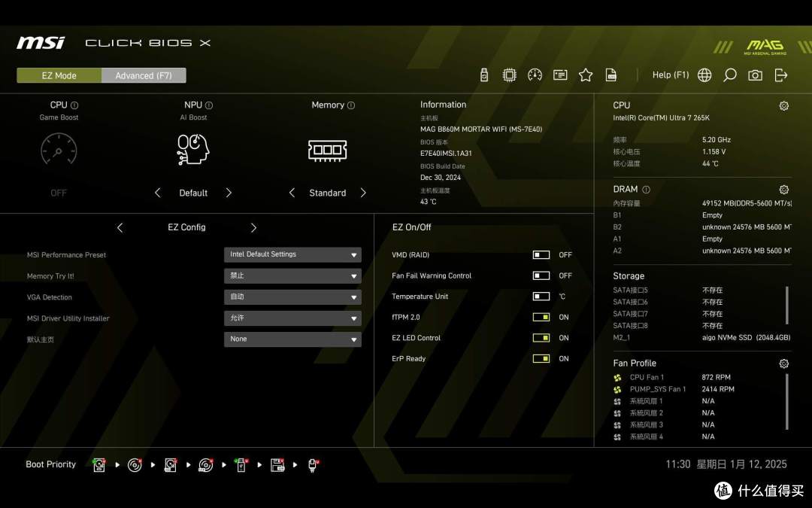Screen dimensions: 812x508
Task: Click the CPU info icon beside CPU label
Action: tap(74, 105)
